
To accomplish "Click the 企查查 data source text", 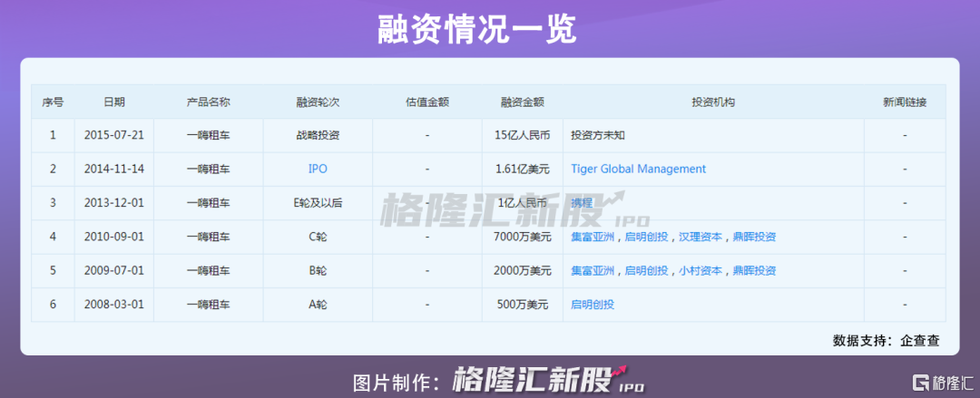I will click(919, 341).
